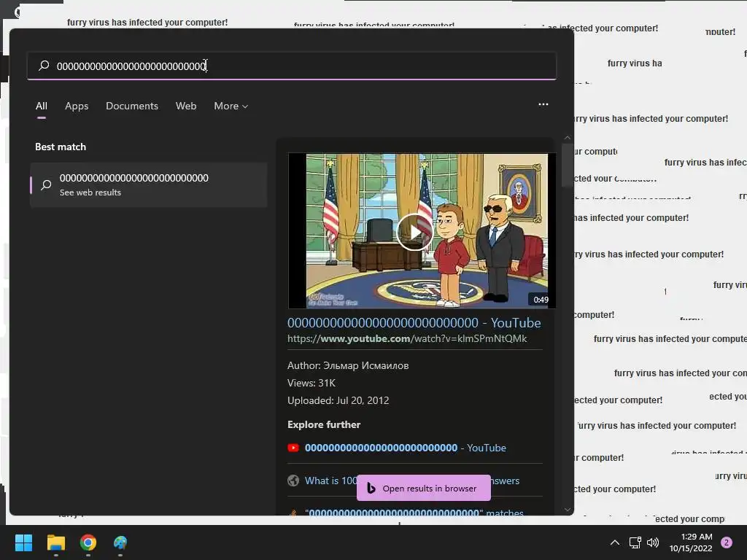Viewport: 747px width, 560px height.
Task: Click the network tray icon
Action: click(635, 542)
